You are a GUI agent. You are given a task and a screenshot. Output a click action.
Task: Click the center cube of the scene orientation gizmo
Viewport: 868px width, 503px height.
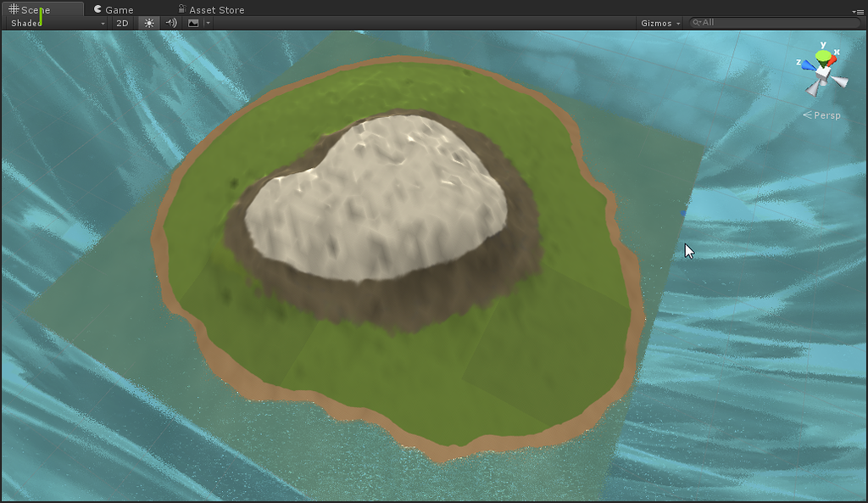pyautogui.click(x=821, y=73)
